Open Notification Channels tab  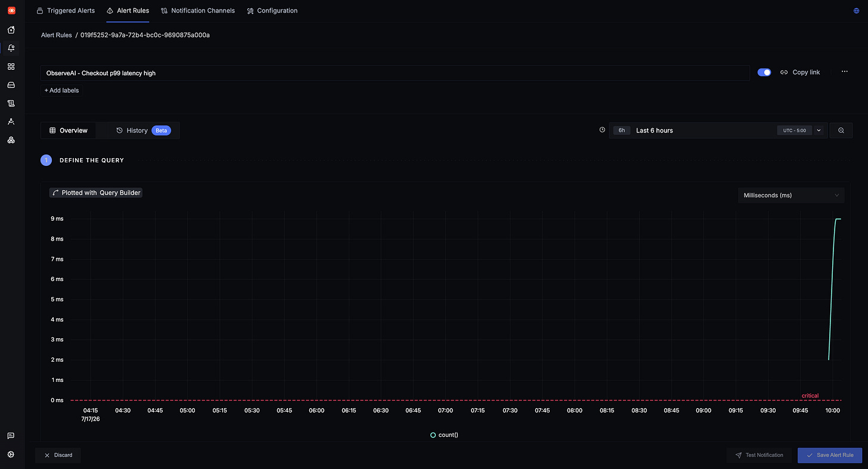coord(198,11)
